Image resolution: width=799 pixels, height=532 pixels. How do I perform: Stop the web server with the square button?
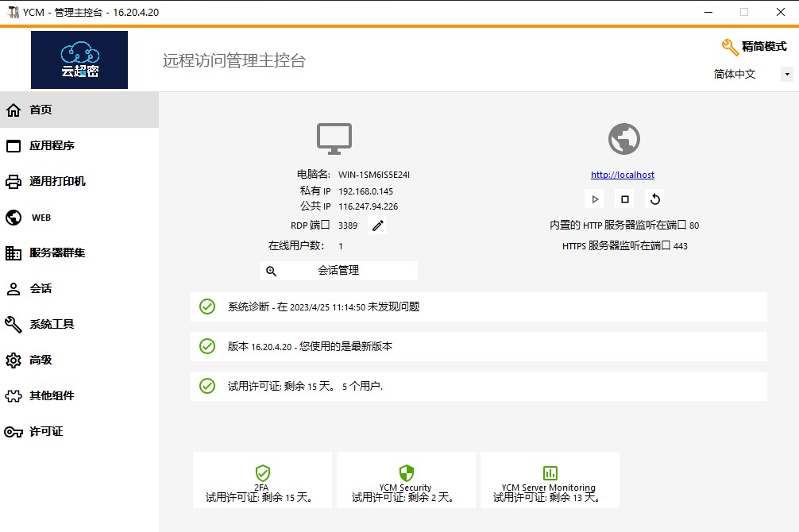(625, 199)
